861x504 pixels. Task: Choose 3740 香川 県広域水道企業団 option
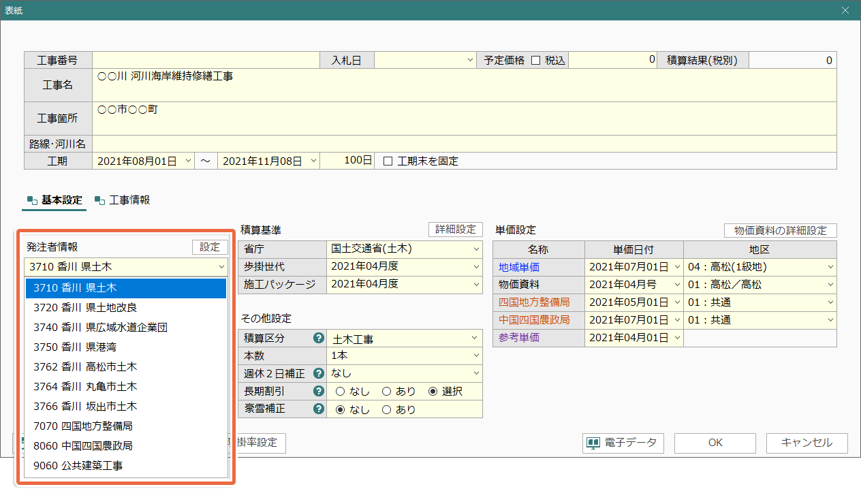point(126,328)
